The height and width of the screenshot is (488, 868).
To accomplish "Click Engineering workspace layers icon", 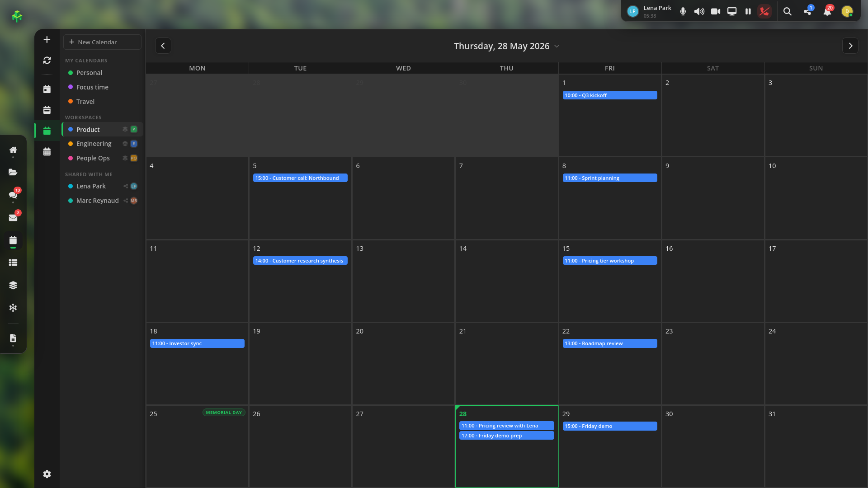I will tap(125, 144).
